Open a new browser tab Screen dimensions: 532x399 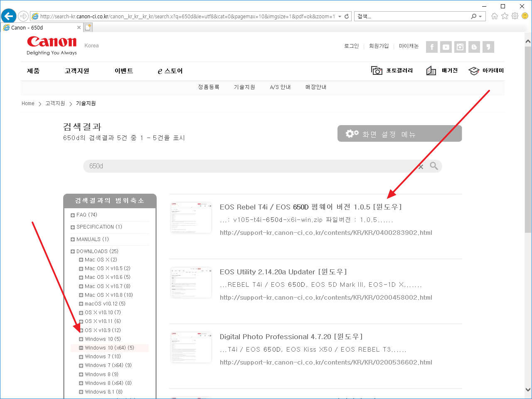88,27
